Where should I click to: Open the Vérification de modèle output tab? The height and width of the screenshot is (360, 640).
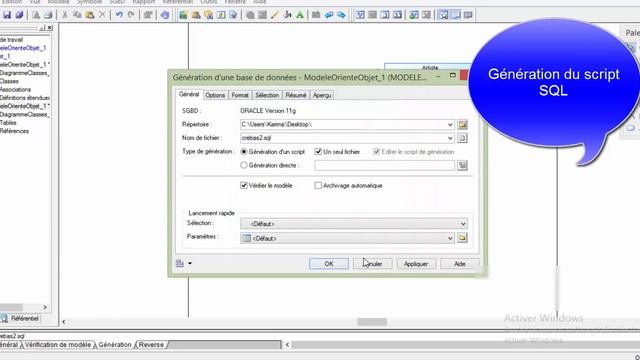pos(58,345)
